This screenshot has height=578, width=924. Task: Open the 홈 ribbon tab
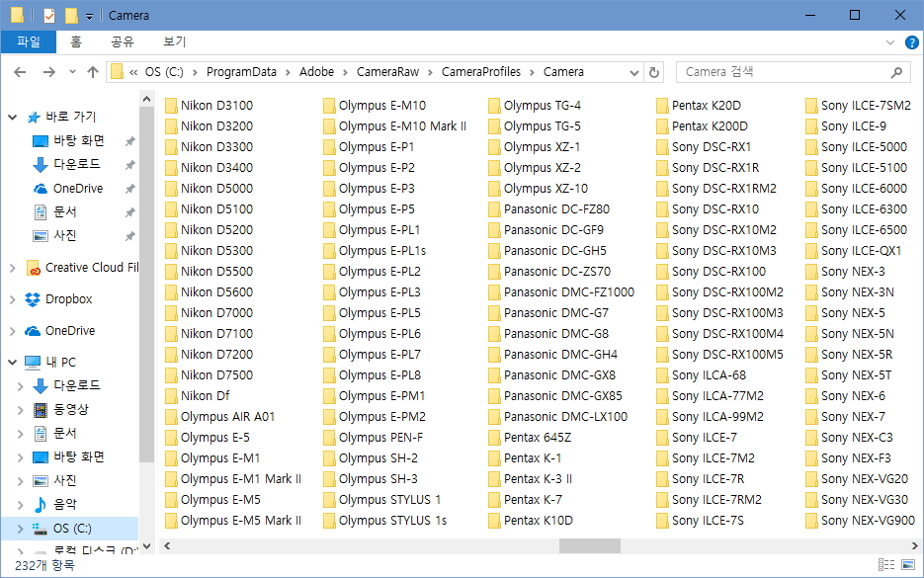(x=76, y=41)
